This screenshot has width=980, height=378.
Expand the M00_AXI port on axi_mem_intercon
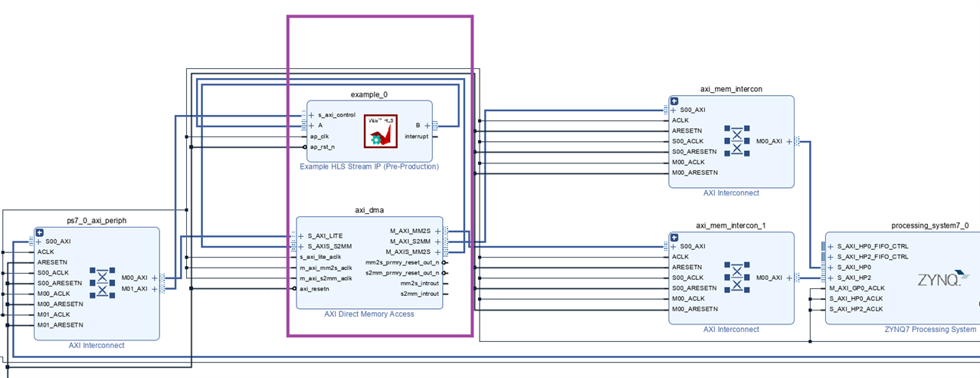coord(788,141)
